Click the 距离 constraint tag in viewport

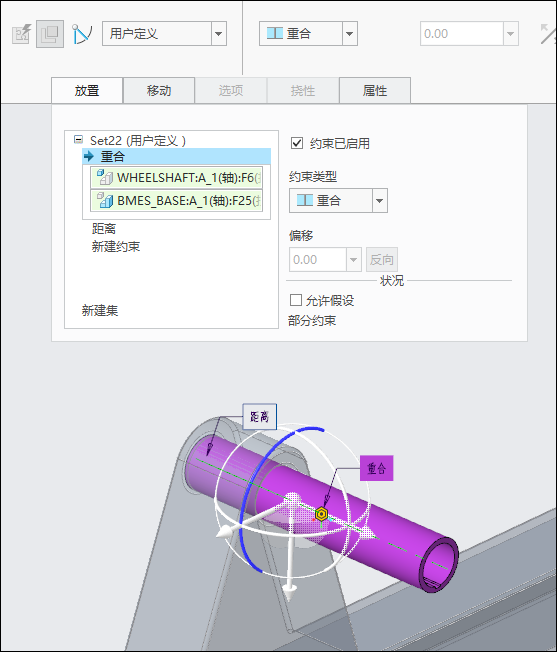pos(259,416)
